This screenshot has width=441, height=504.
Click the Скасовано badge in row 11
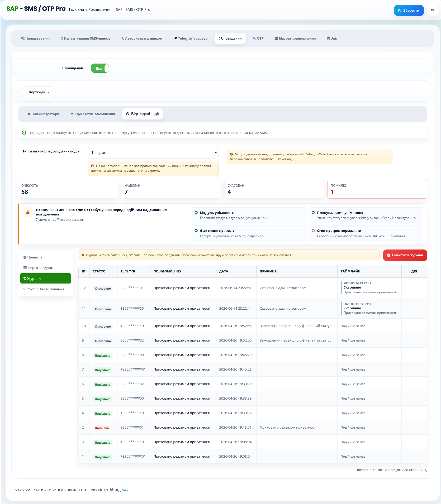click(103, 309)
